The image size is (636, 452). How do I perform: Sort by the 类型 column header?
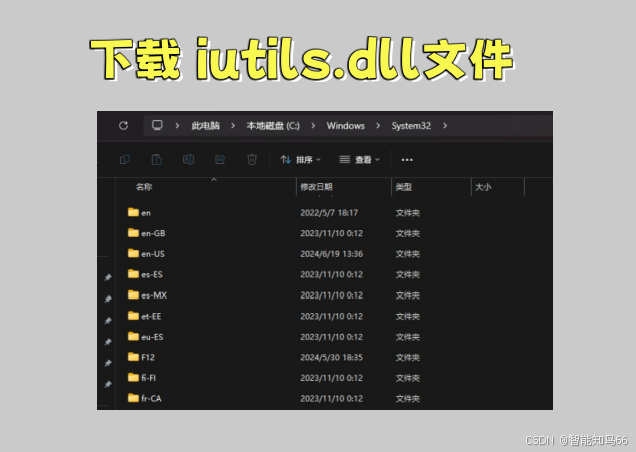click(x=404, y=187)
